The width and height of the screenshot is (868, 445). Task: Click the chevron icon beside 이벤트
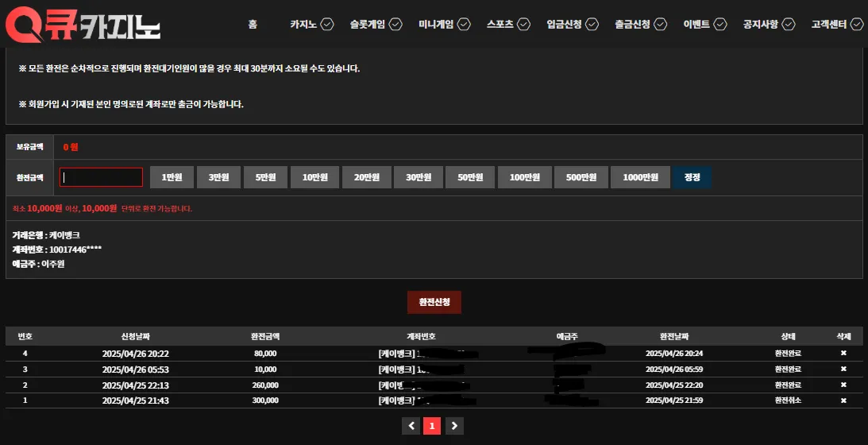click(x=719, y=25)
